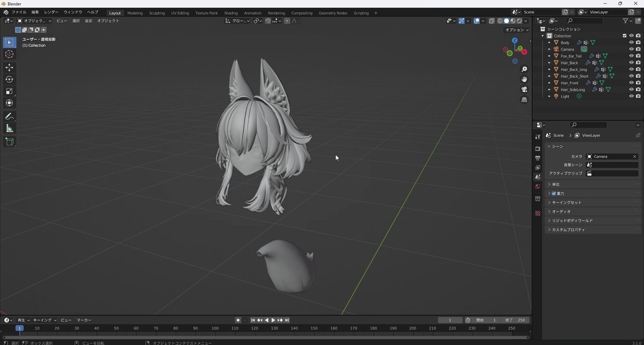
Task: Click Blender logo menu icon
Action: click(5, 12)
